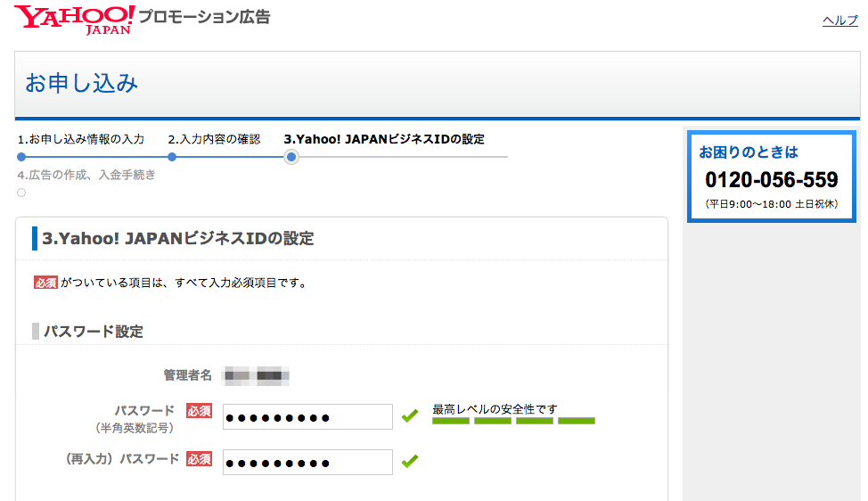This screenshot has width=868, height=501.
Task: Click the 2.入力内容の確認 step label
Action: click(x=214, y=139)
